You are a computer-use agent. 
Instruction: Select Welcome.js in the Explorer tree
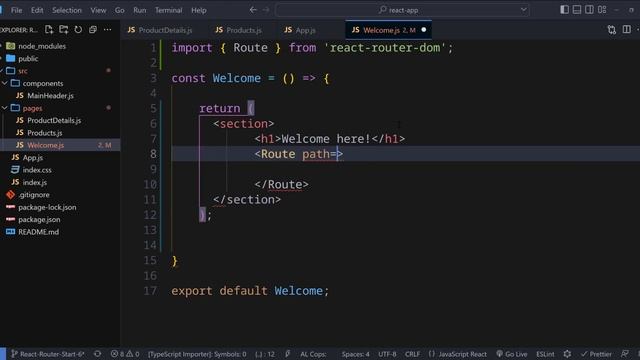(60, 145)
